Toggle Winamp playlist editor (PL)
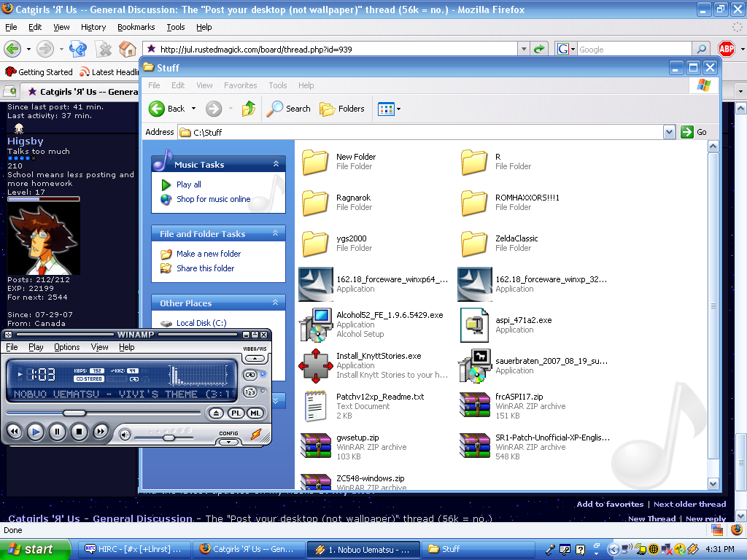Image resolution: width=747 pixels, height=560 pixels. (236, 413)
